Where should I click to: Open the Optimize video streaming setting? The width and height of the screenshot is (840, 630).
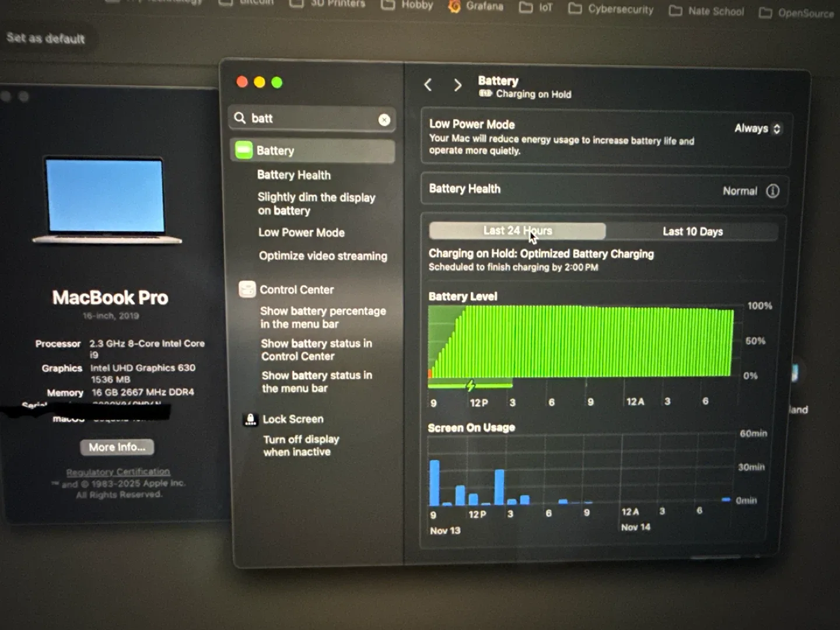(x=323, y=256)
